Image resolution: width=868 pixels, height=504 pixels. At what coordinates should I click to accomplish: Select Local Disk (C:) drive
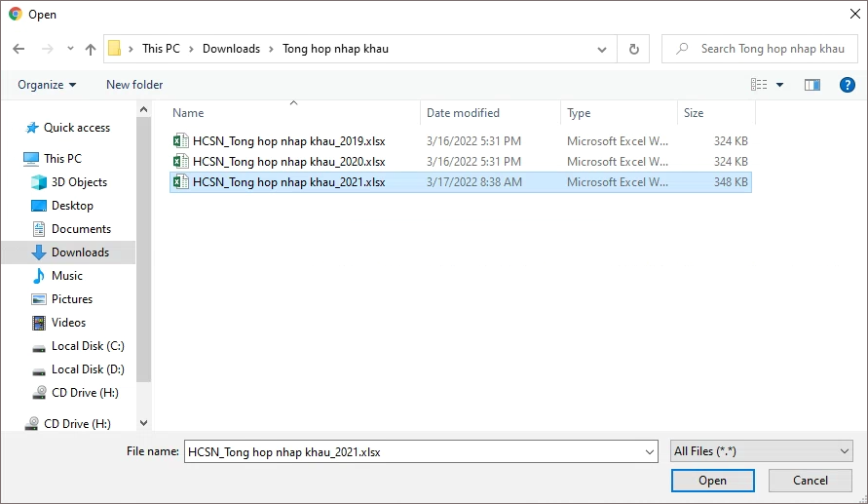[x=88, y=346]
